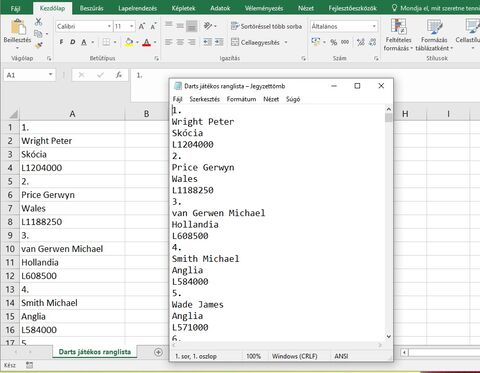Expand the Beillesztés paste options arrow
The height and width of the screenshot is (373, 480).
pos(17,48)
